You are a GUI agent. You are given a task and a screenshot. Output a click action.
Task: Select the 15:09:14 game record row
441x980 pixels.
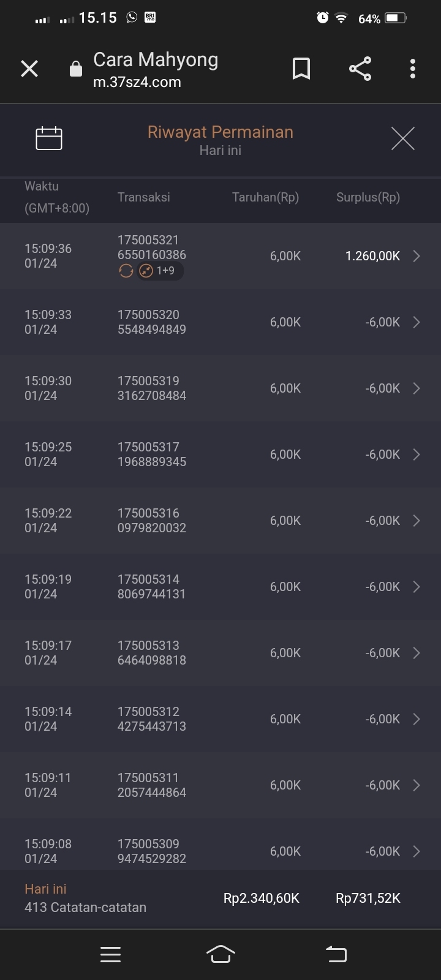pos(221,719)
